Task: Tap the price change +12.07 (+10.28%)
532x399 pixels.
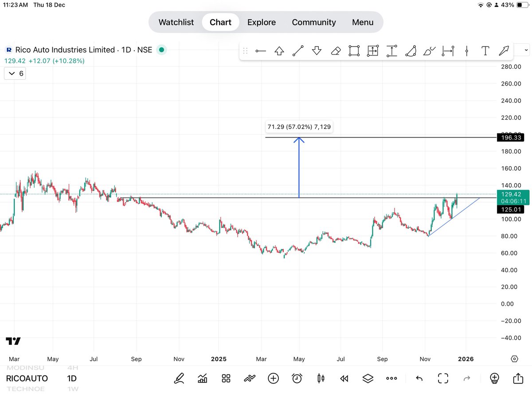Action: [56, 61]
